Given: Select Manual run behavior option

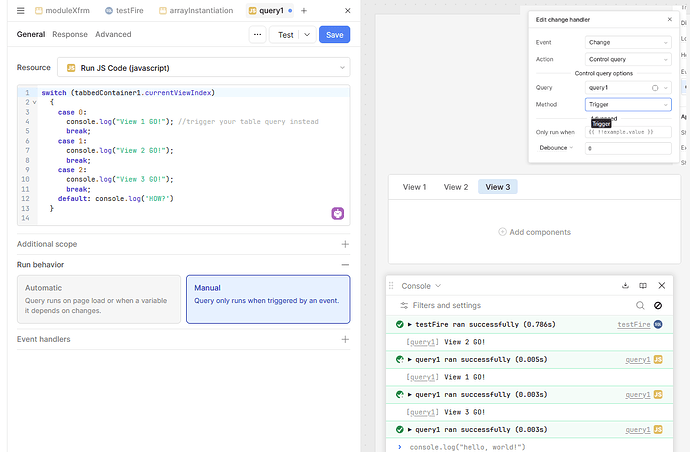Looking at the screenshot, I should (x=268, y=299).
